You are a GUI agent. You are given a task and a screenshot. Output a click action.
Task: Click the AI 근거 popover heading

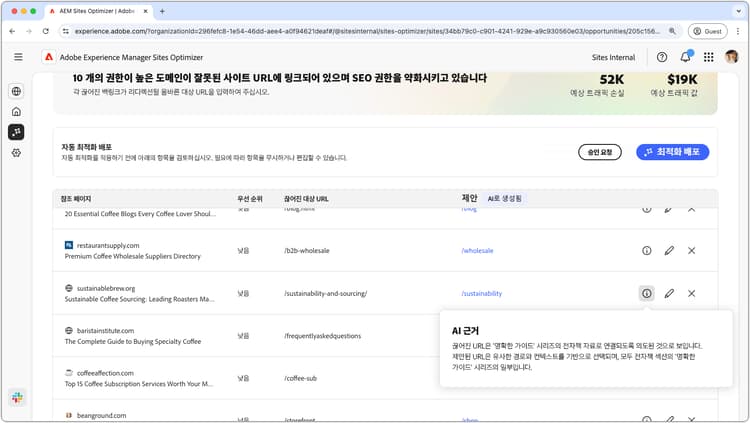[465, 331]
